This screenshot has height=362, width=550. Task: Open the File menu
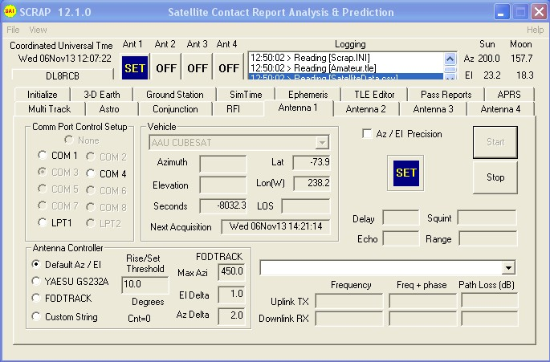tap(13, 30)
